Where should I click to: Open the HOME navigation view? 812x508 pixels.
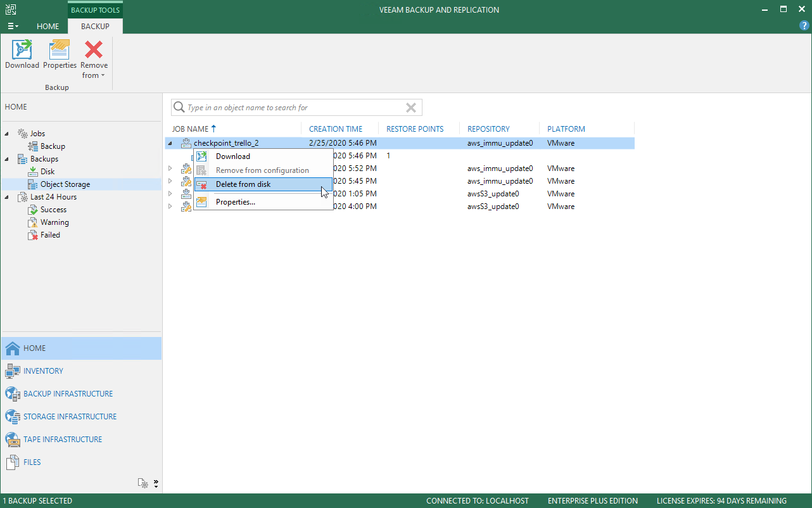pos(81,348)
